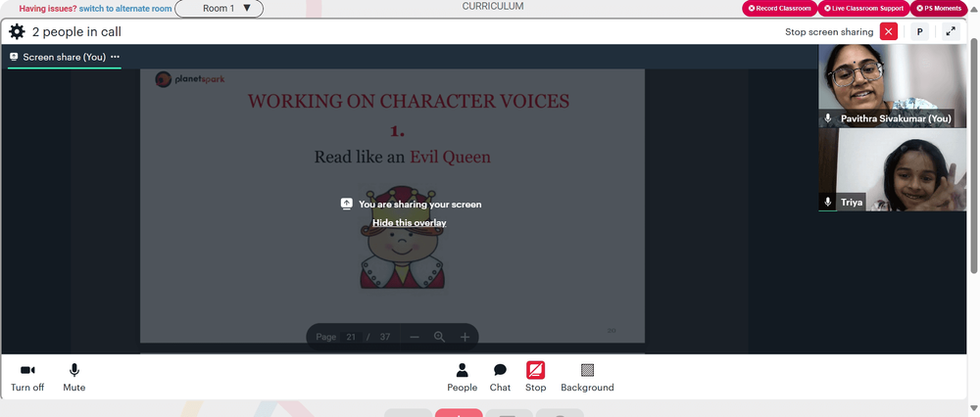Click switch to alternate room link
The height and width of the screenshot is (417, 980).
coord(125,9)
